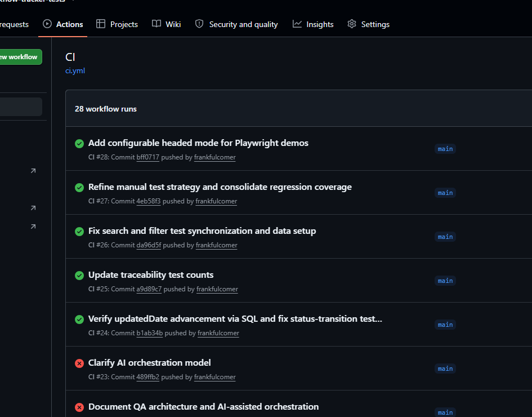Screen dimensions: 532x417
Task: Click main branch label for Document QA architecture run
Action: pyautogui.click(x=445, y=412)
